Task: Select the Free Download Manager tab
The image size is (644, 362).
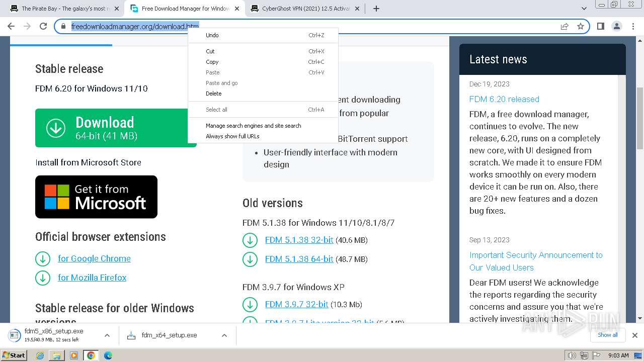Action: point(184,9)
